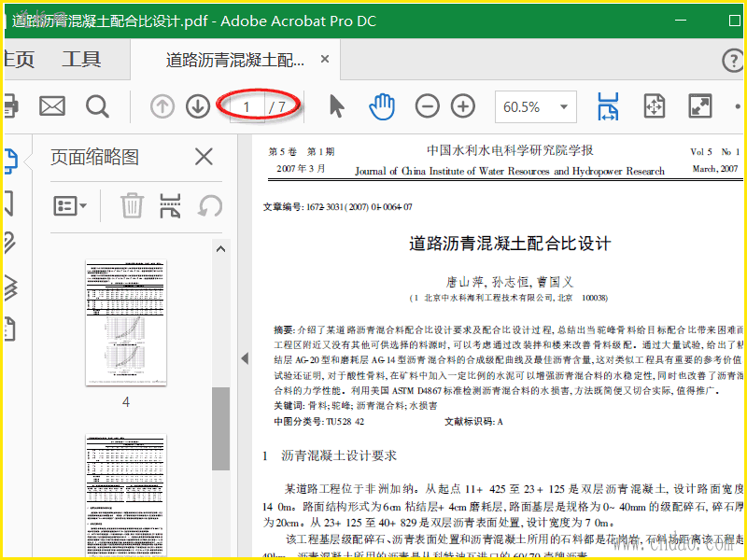
Task: Select the thumbnail below page 4
Action: (126, 496)
